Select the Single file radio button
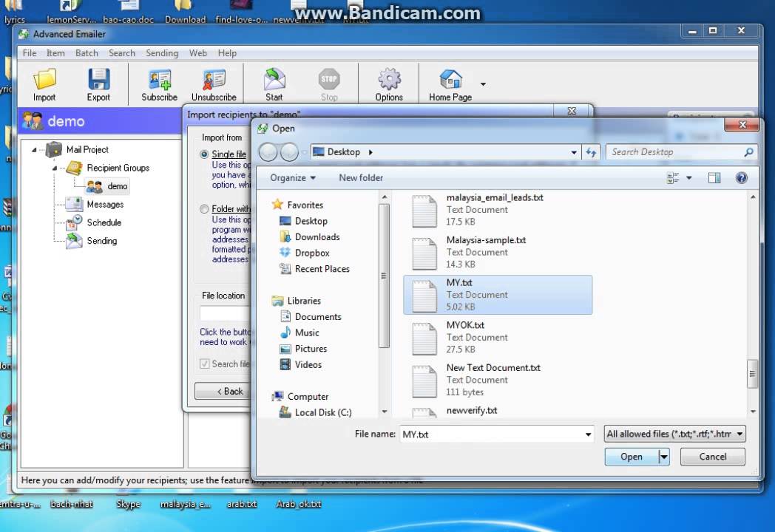 204,154
